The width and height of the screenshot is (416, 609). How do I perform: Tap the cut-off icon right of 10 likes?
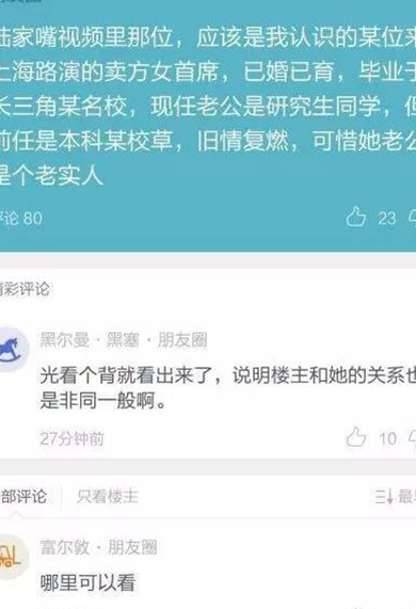pos(412,438)
